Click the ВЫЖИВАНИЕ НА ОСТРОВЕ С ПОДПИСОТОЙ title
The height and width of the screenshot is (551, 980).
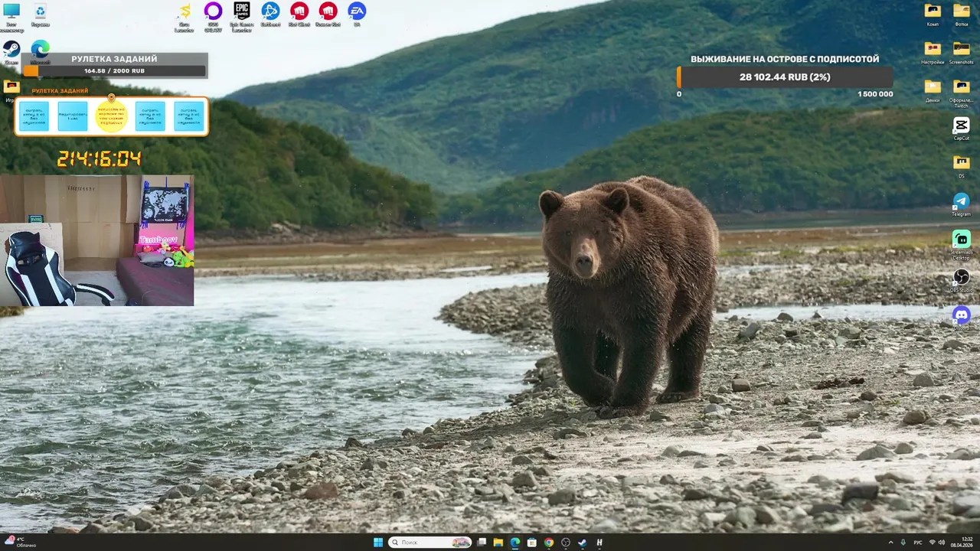(x=785, y=59)
